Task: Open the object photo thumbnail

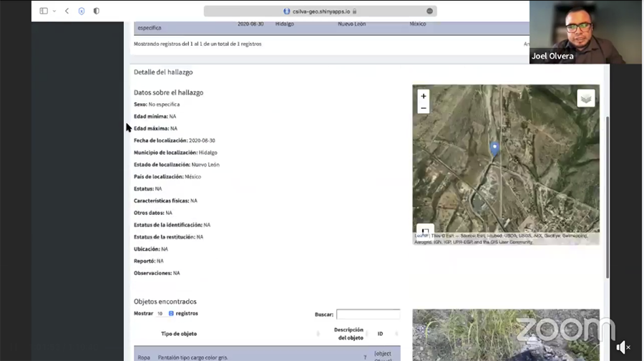Action: coord(506,335)
